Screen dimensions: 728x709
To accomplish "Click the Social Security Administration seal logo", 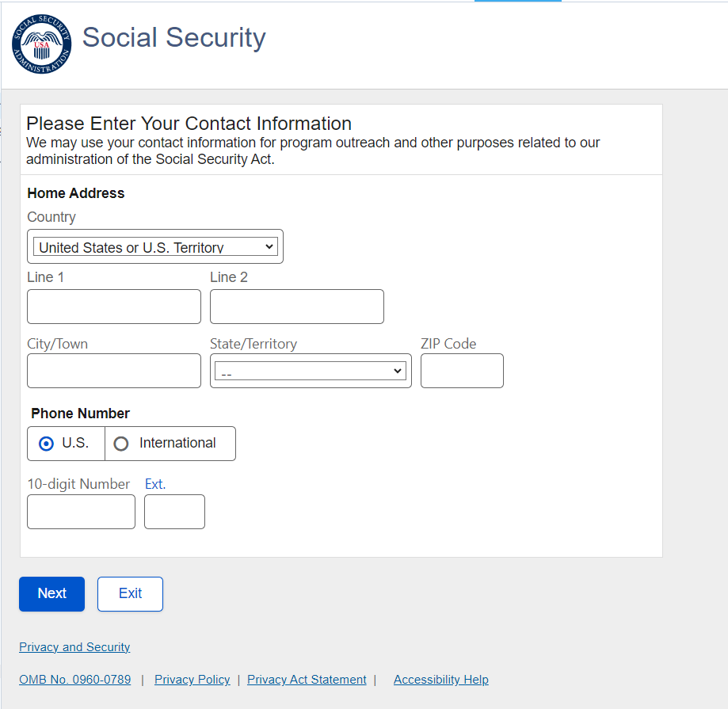I will click(42, 44).
